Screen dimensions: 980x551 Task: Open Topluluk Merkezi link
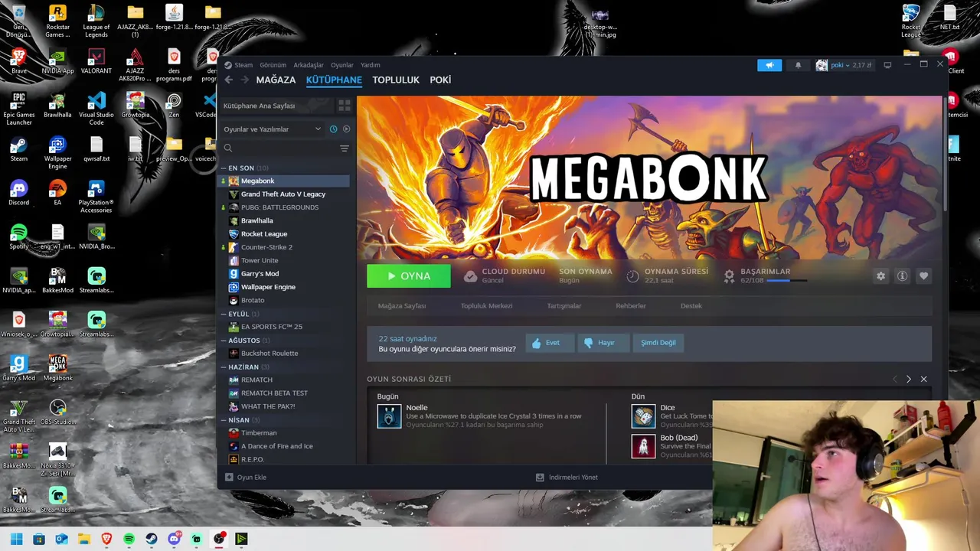point(486,305)
